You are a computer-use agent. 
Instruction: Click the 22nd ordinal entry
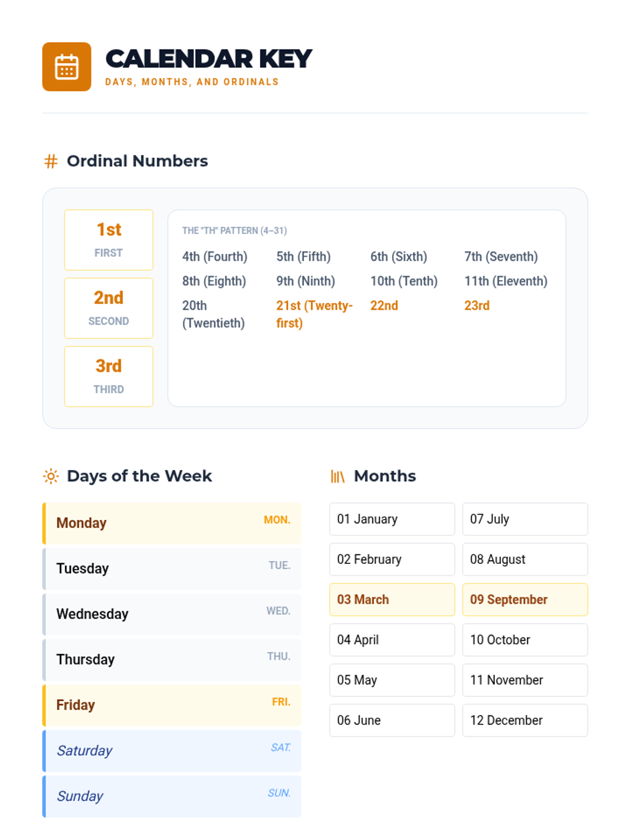[x=384, y=306]
